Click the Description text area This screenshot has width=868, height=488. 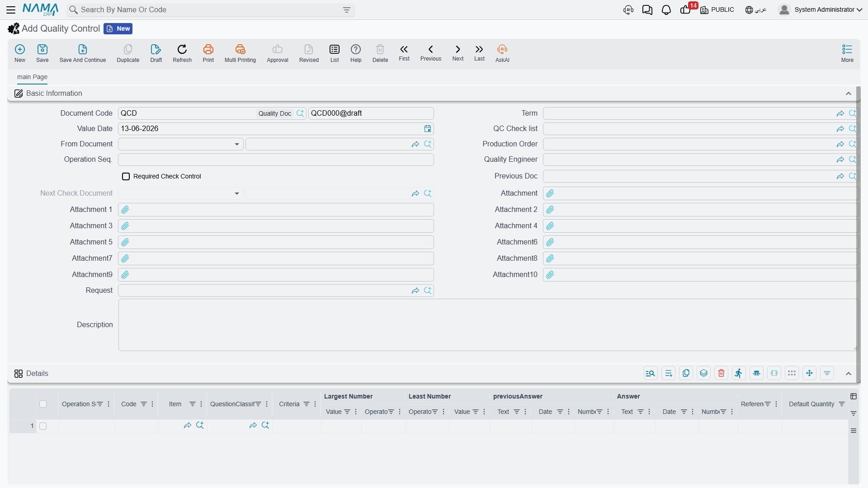pos(488,325)
